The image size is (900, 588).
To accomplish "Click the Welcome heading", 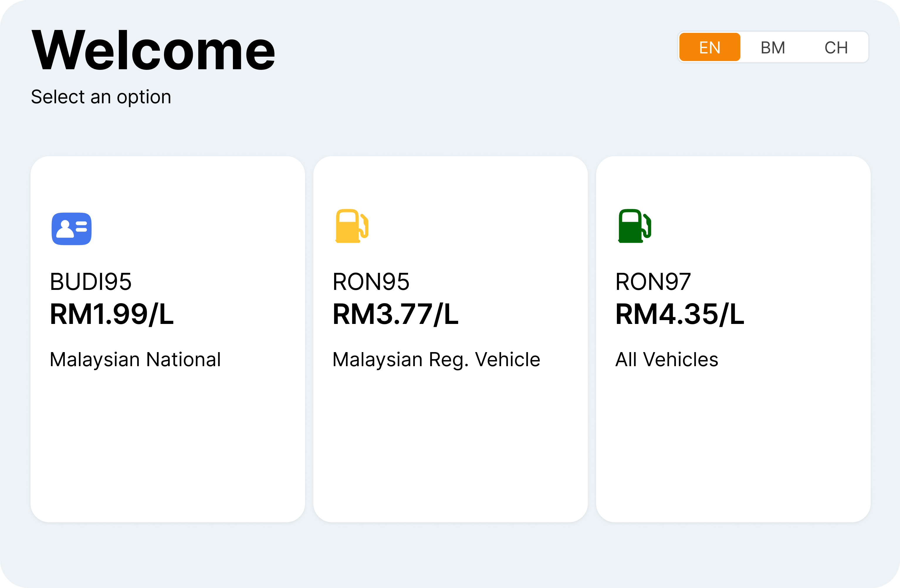I will click(x=153, y=50).
